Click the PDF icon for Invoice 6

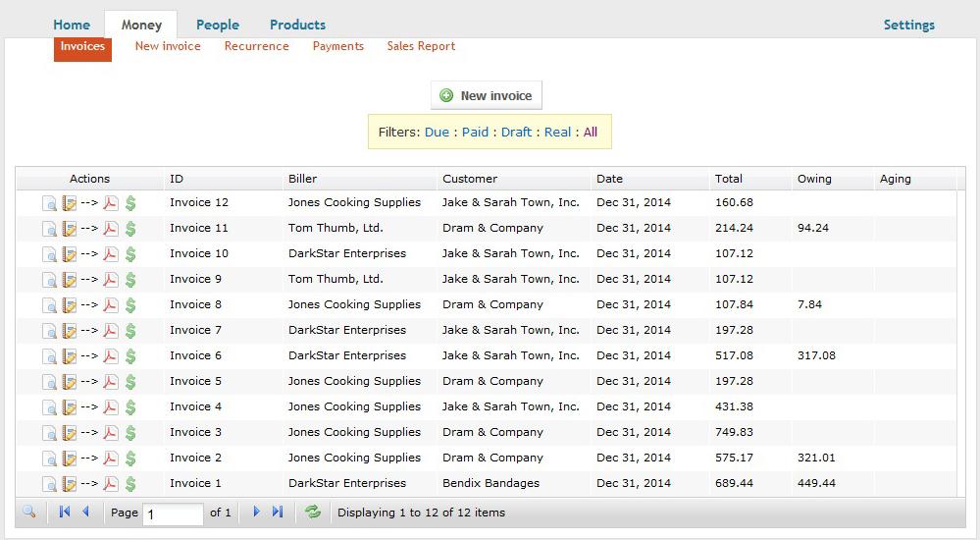pos(111,356)
